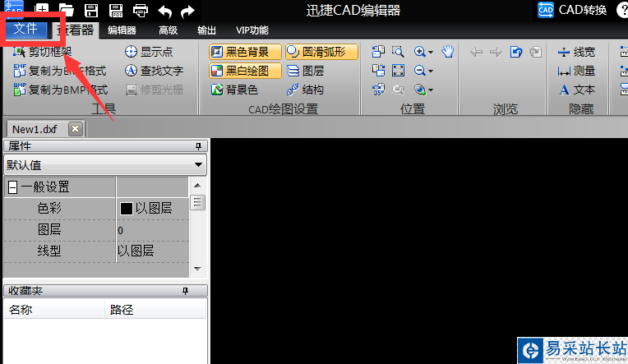Image resolution: width=628 pixels, height=364 pixels.
Task: Switch to the 编辑器 tab
Action: pos(122,30)
